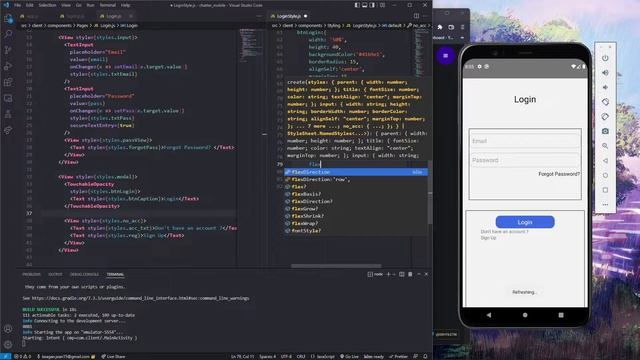Open the Edit menu
The width and height of the screenshot is (640, 360).
30,5
